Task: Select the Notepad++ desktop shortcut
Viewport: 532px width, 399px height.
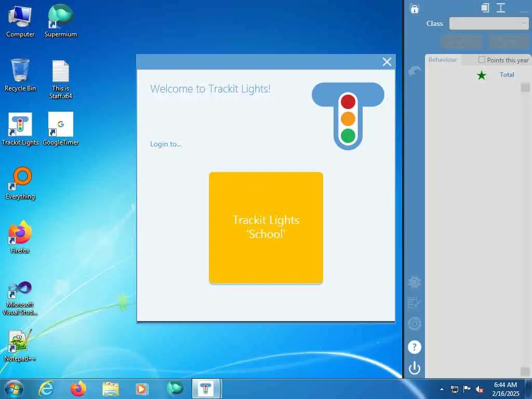Action: [20, 345]
